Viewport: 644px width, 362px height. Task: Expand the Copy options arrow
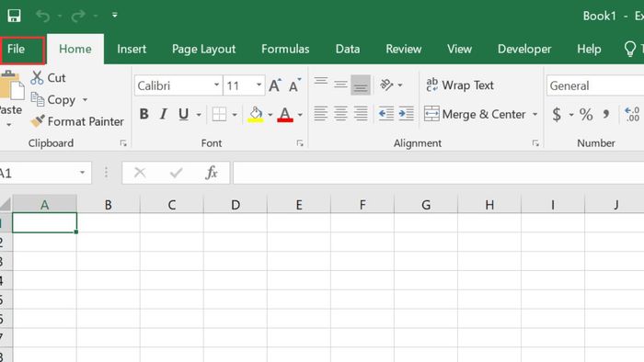click(85, 99)
